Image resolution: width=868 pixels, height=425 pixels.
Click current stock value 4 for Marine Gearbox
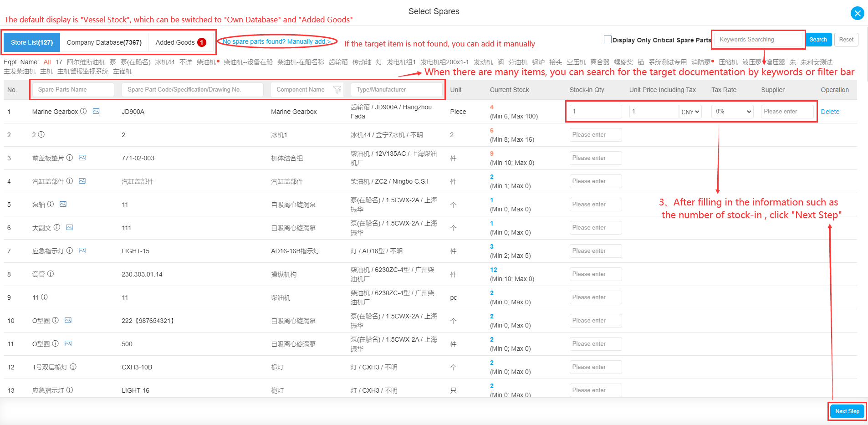(x=491, y=107)
